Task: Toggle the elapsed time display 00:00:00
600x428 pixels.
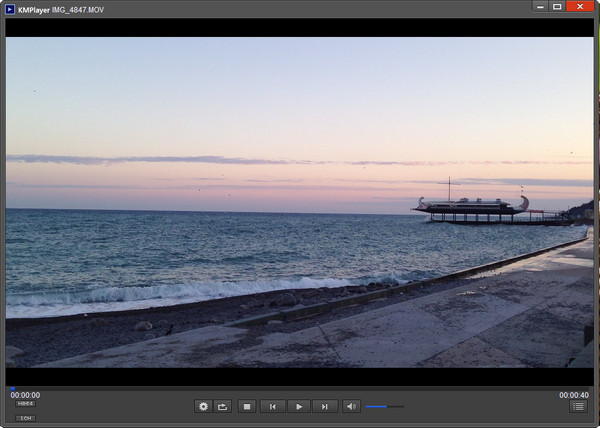Action: 25,395
